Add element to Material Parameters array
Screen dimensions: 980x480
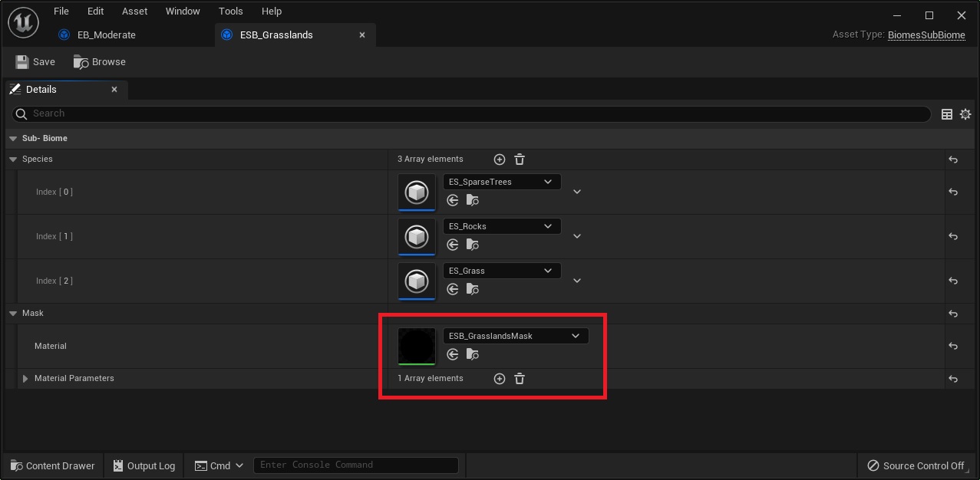500,379
